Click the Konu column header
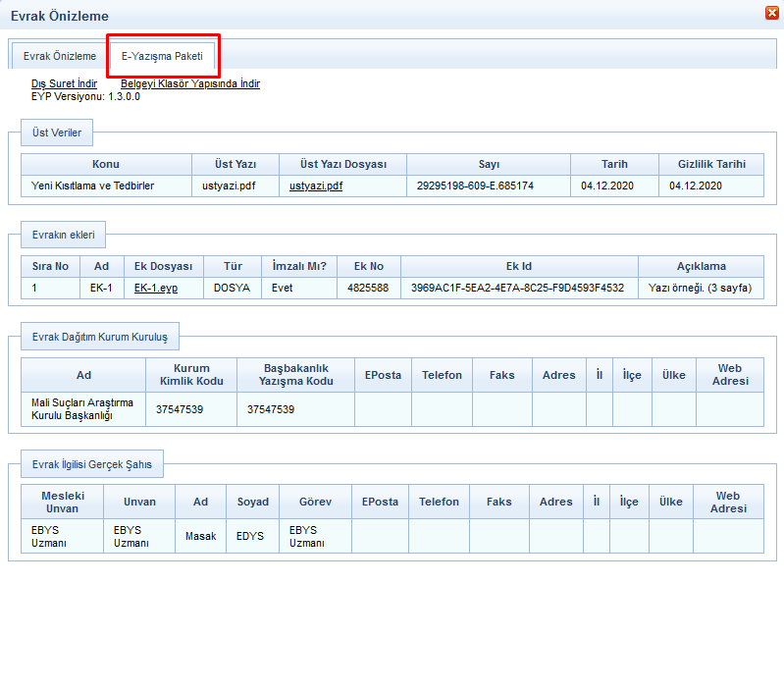Viewport: 784px width, 691px height. click(106, 164)
